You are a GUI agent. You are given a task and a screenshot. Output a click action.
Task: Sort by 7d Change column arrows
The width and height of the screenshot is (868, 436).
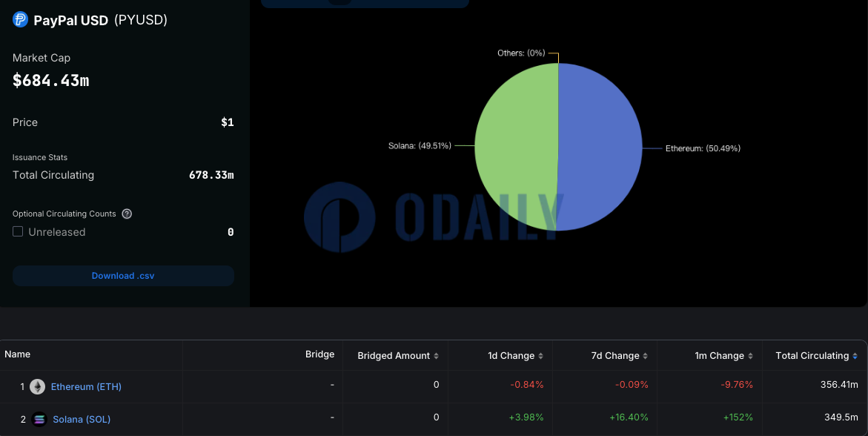tap(646, 356)
